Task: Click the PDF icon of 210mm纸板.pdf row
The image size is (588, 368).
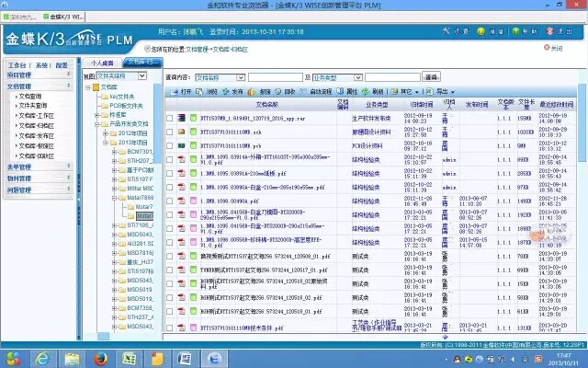Action: click(x=182, y=173)
